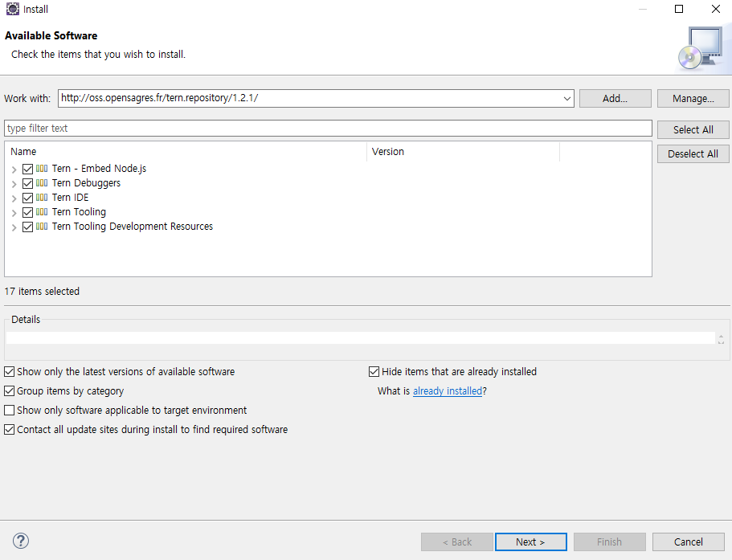Click the Select All button
This screenshot has height=560, width=732.
[x=693, y=129]
